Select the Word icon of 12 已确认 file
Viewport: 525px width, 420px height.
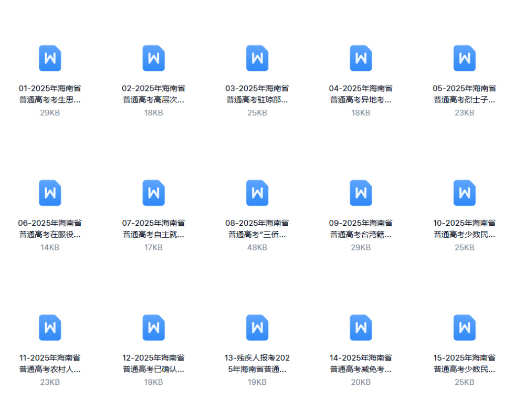[153, 328]
